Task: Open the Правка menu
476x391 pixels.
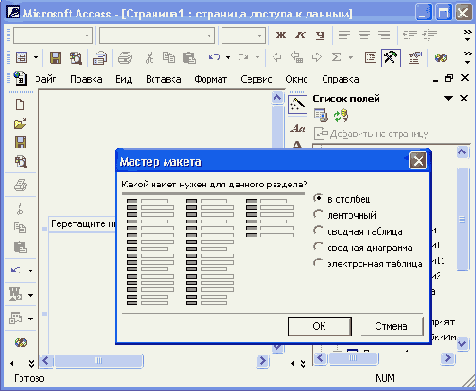Action: (86, 79)
